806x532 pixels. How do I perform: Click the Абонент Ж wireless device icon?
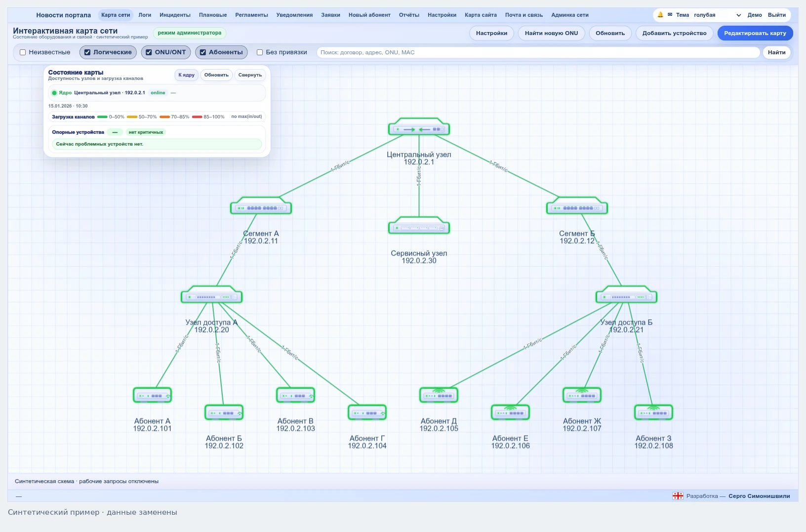582,395
